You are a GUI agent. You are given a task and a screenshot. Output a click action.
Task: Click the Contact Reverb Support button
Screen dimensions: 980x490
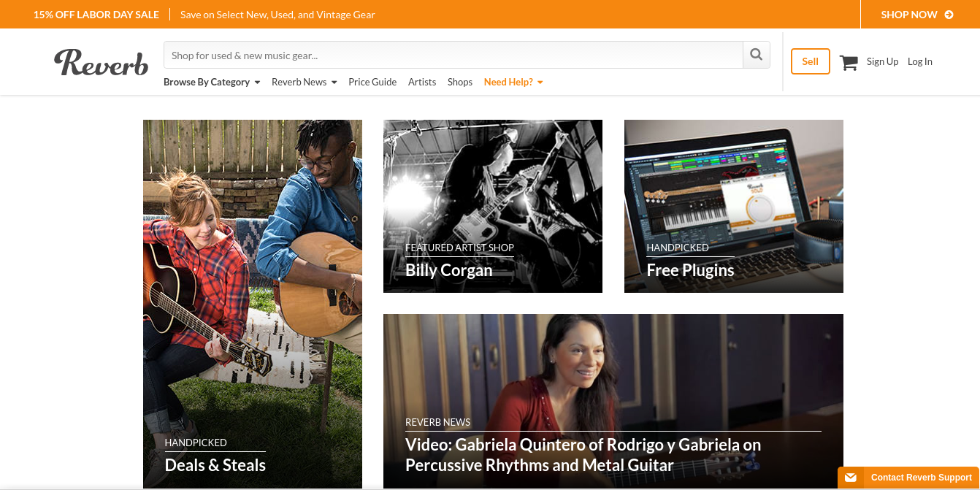tap(908, 478)
